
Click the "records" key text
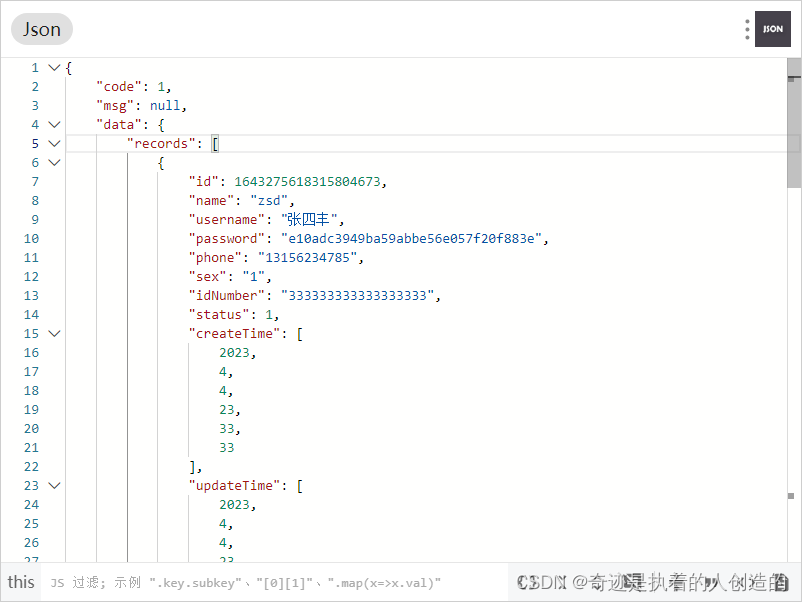(x=161, y=144)
